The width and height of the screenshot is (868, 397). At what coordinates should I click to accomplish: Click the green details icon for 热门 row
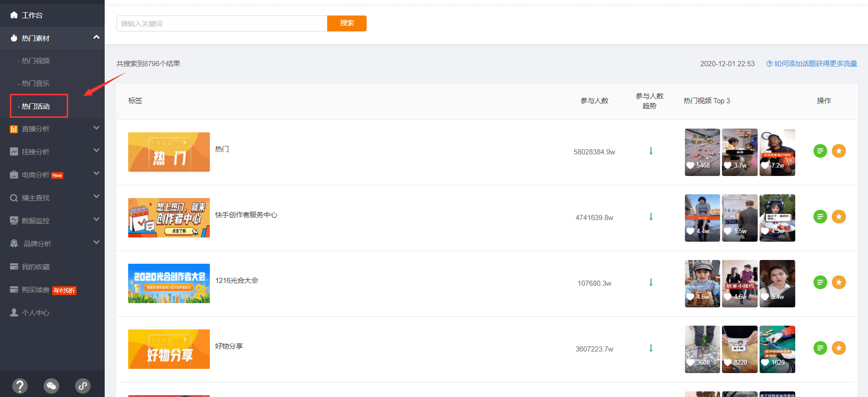click(x=820, y=151)
